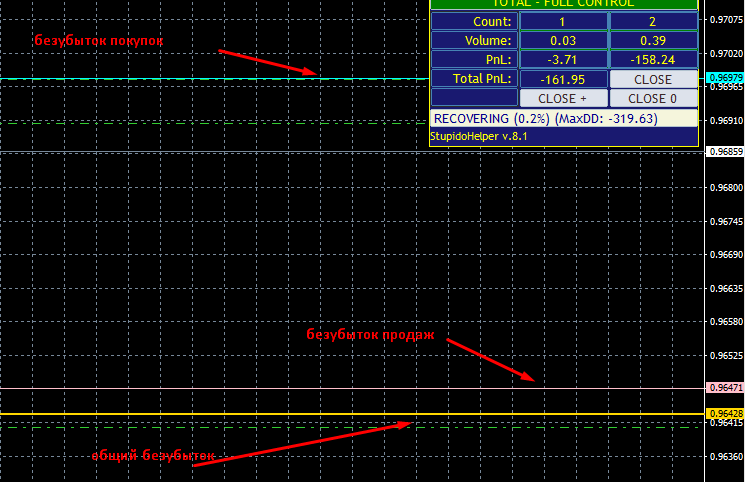Image resolution: width=745 pixels, height=482 pixels.
Task: Select the yellow price tag 0.96428
Action: pyautogui.click(x=725, y=414)
